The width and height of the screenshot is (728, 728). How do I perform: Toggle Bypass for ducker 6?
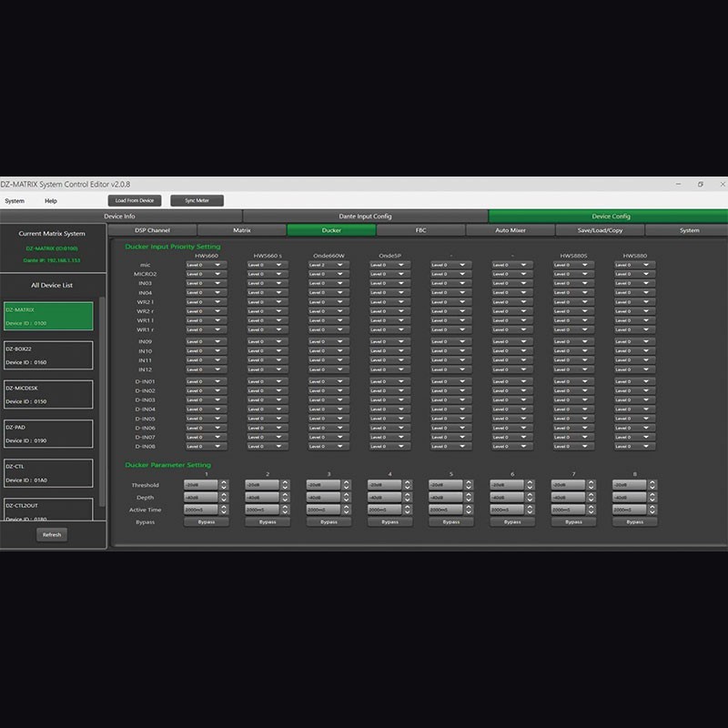click(512, 522)
